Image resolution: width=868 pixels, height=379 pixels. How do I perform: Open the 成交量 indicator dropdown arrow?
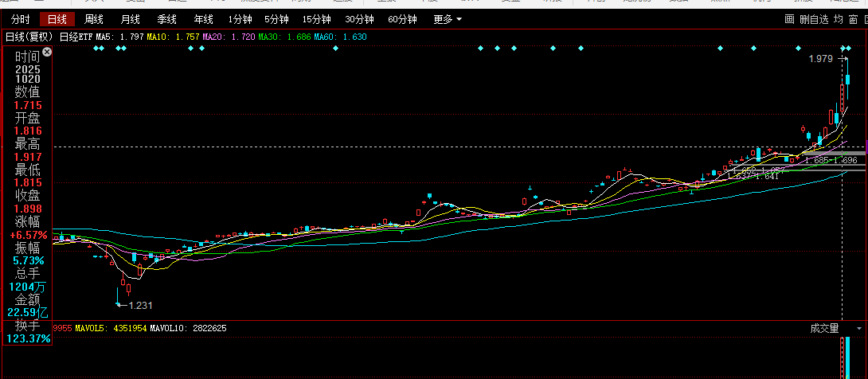tap(858, 328)
